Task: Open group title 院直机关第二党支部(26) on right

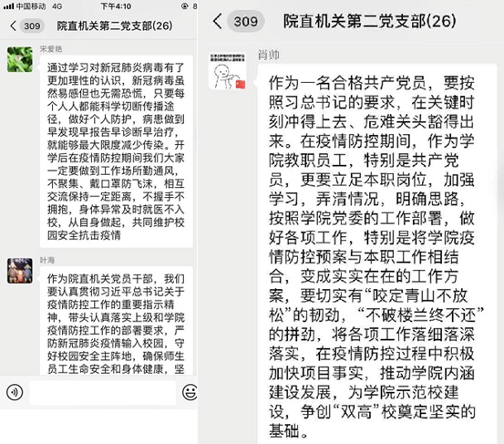Action: pyautogui.click(x=370, y=21)
